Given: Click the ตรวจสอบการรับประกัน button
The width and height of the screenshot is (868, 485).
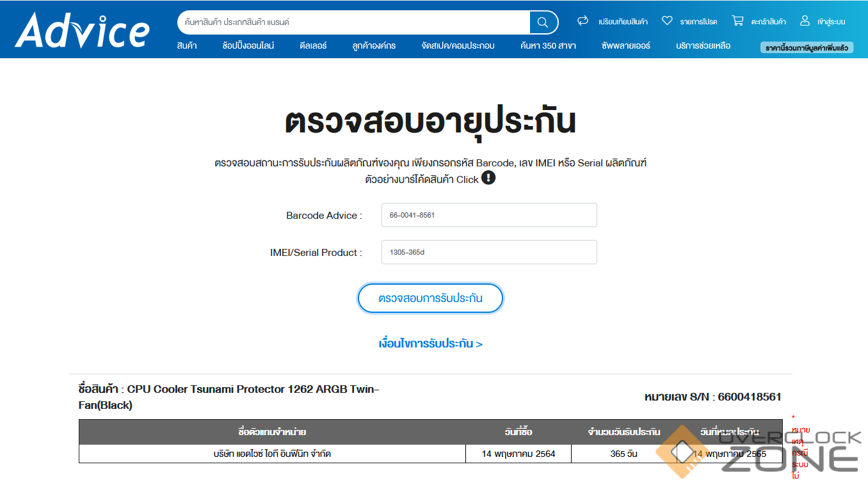Looking at the screenshot, I should pos(430,298).
